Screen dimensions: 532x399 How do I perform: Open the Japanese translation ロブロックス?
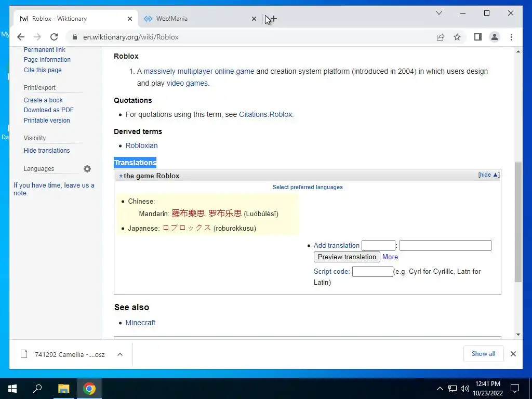[187, 228]
